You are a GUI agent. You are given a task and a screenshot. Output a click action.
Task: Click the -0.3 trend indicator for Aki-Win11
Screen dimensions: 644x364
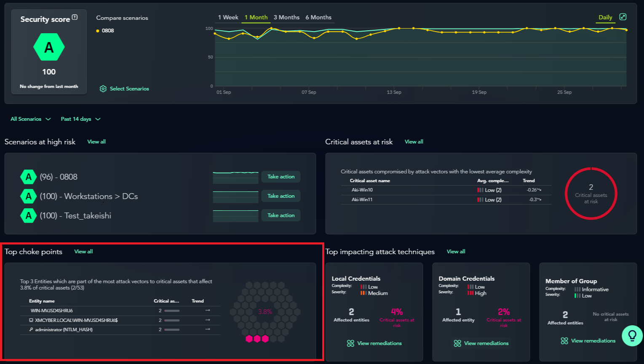click(x=535, y=199)
